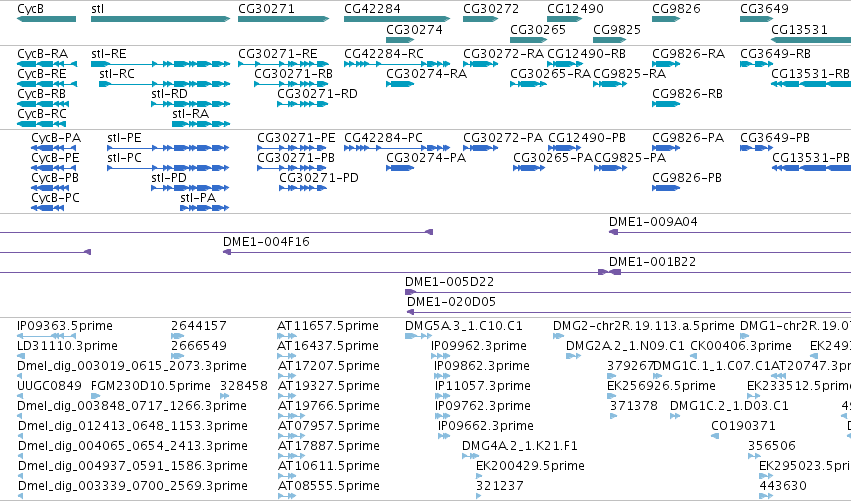Select CDS CG30271-PE
Viewport: 851px width, 501px height.
tap(292, 148)
